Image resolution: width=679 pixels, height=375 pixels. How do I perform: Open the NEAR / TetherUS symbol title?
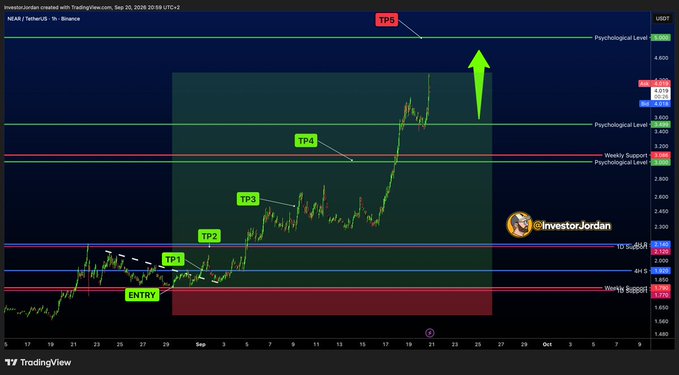[x=43, y=19]
